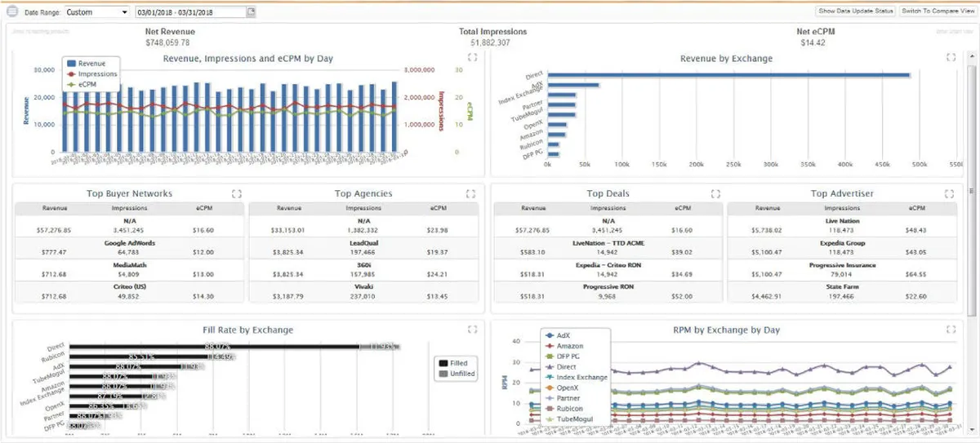This screenshot has height=443, width=980.
Task: Select Expedia Group advertiser row
Action: (x=842, y=248)
